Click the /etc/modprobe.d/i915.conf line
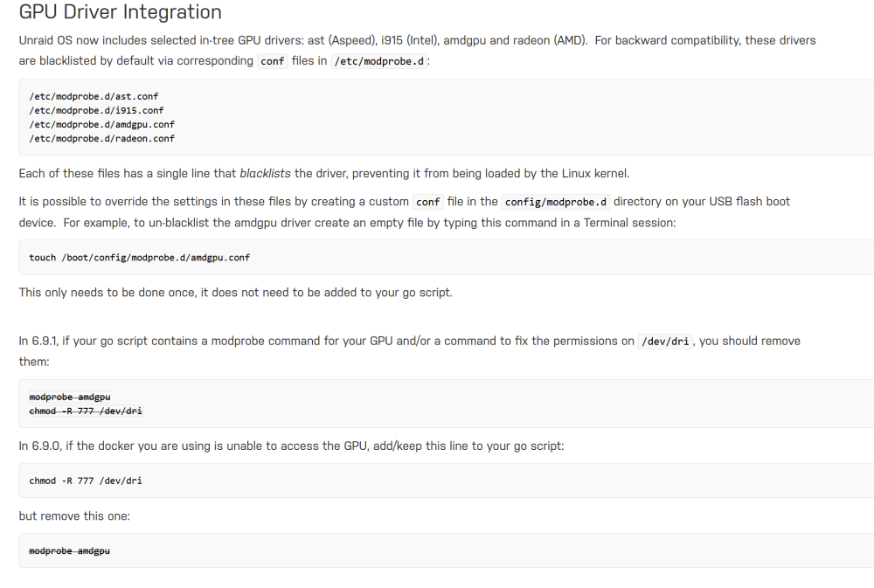Screen dimensions: 874x588 point(96,110)
